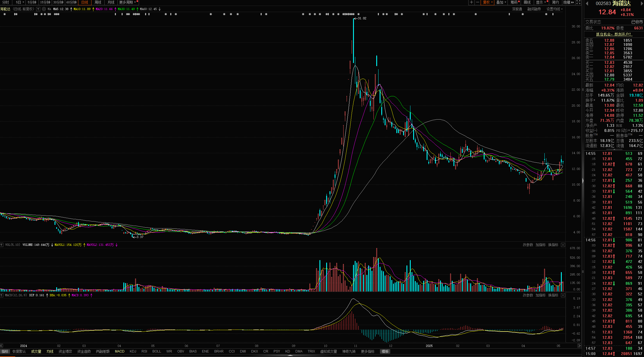Select 资金博弈 indicator

pyautogui.click(x=65, y=351)
